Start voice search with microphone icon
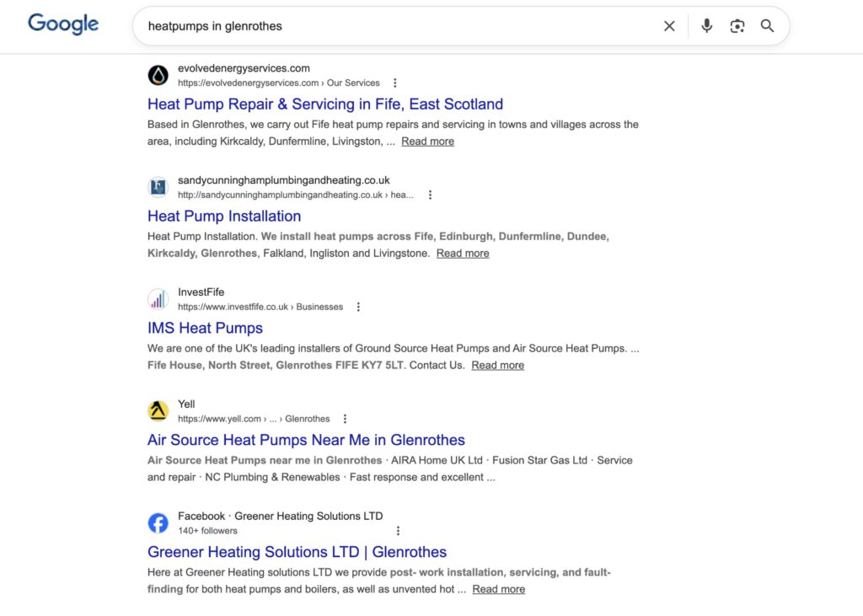863x616 pixels. click(x=707, y=26)
